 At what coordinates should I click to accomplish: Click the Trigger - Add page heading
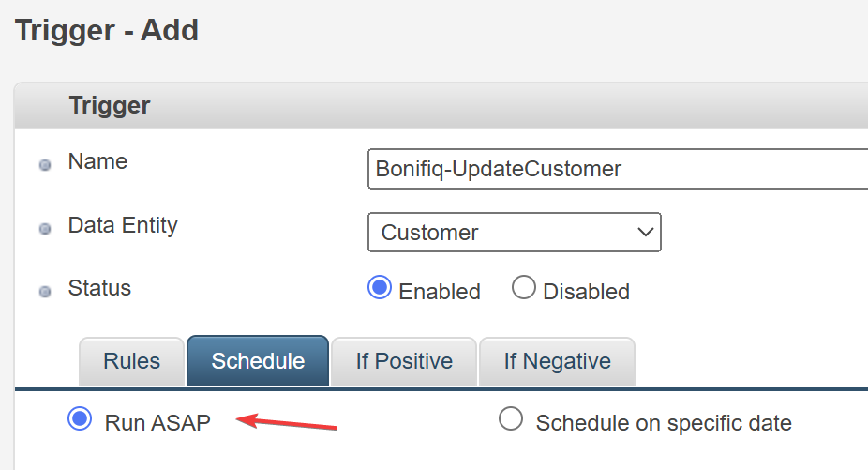[x=107, y=30]
